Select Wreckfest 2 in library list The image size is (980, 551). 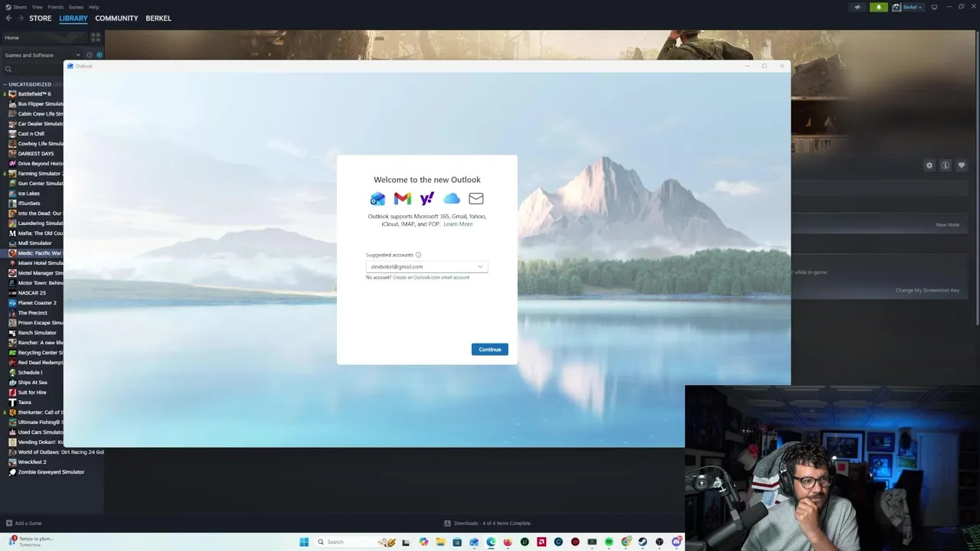[x=32, y=462]
